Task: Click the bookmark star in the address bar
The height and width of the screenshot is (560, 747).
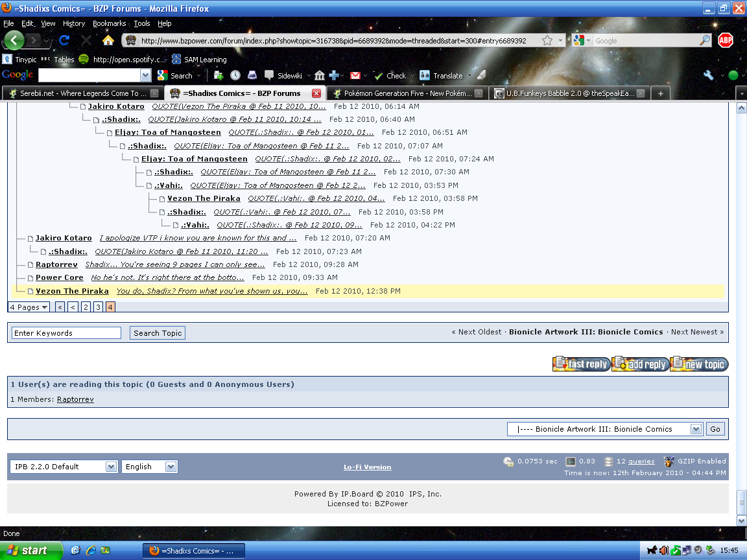Action: (x=549, y=40)
